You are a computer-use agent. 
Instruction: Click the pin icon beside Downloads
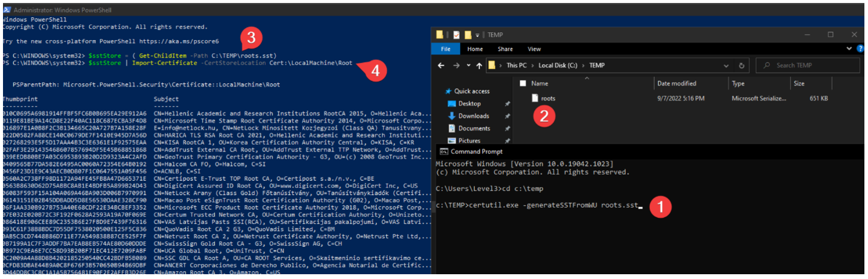507,116
